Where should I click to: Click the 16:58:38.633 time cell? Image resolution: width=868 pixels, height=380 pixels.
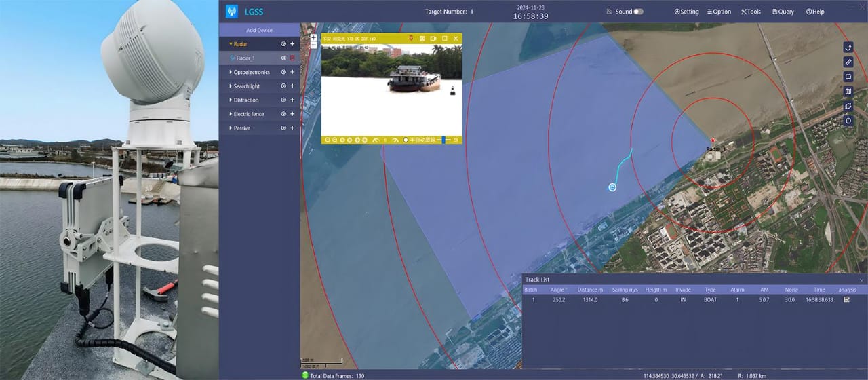pyautogui.click(x=819, y=299)
